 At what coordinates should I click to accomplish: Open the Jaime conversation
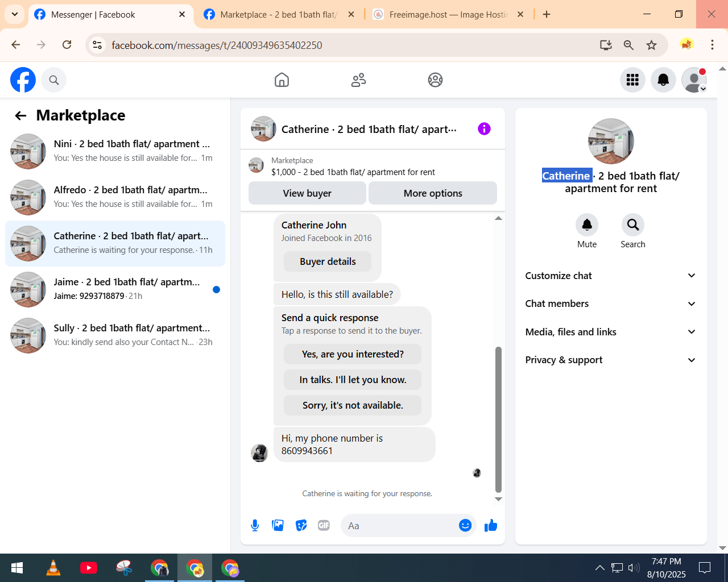click(x=115, y=289)
